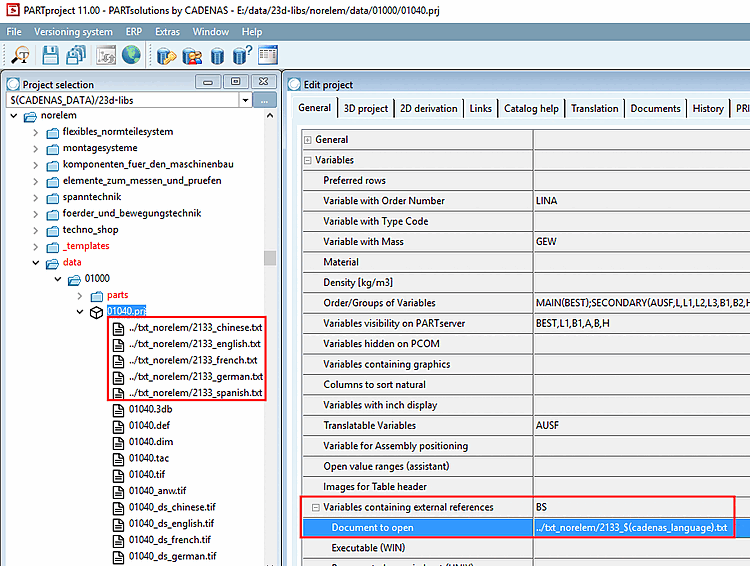Collapse the Variables property group
The width and height of the screenshot is (750, 566).
coord(308,160)
